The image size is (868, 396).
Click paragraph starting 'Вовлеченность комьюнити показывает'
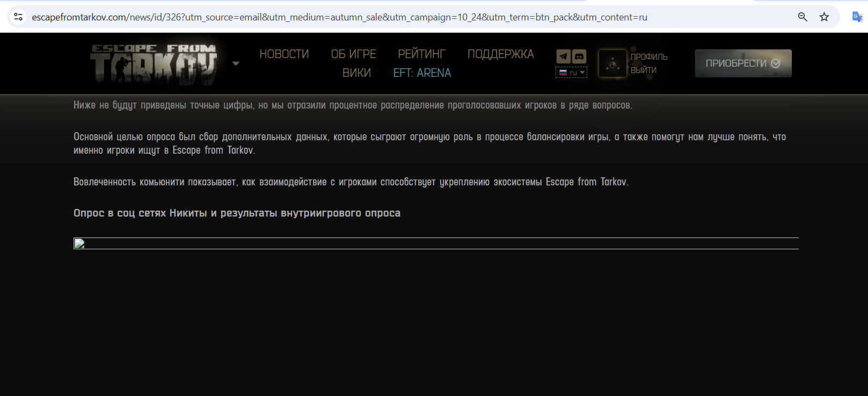point(351,182)
